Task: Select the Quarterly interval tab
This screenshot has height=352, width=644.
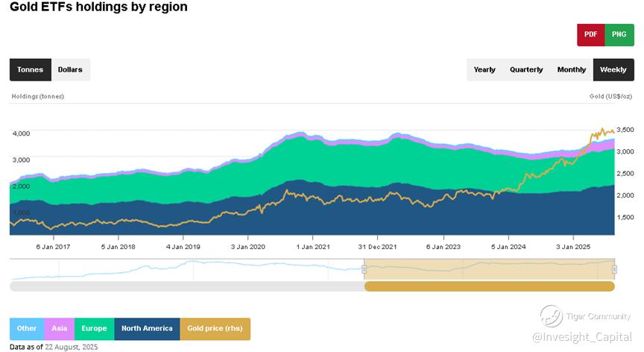Action: (526, 69)
